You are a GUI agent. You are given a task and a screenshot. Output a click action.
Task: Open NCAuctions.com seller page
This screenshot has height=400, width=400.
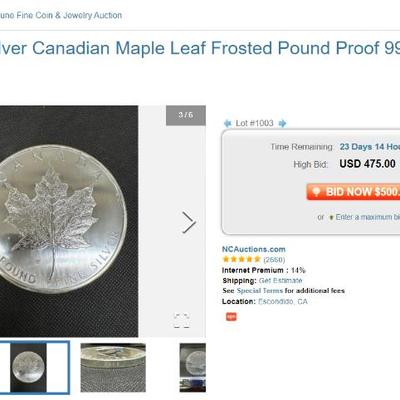(254, 249)
